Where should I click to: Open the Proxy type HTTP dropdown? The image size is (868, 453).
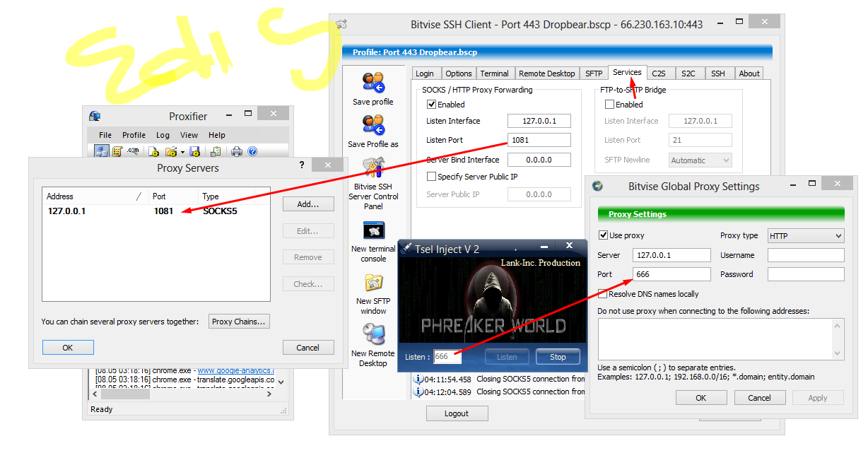coord(806,236)
